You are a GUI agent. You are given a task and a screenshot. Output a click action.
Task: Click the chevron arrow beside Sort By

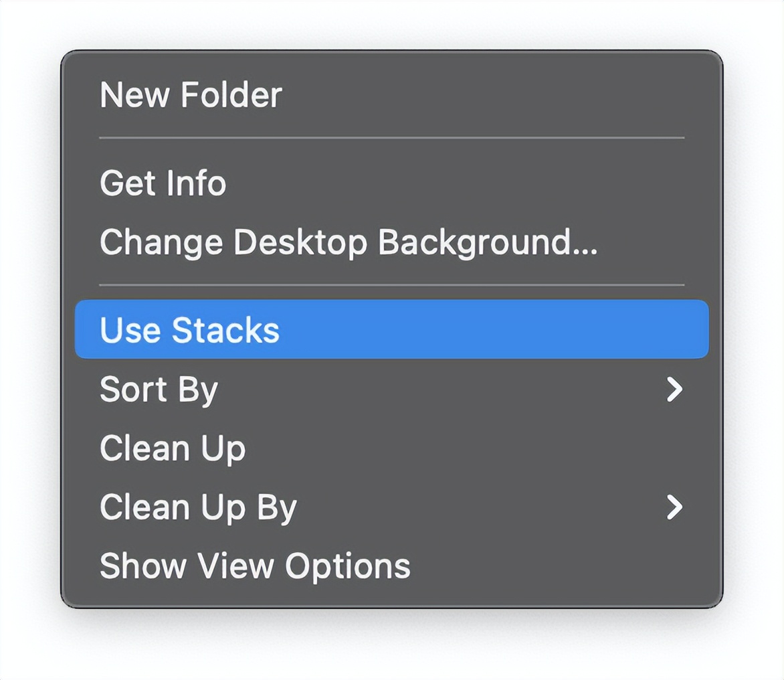click(674, 390)
